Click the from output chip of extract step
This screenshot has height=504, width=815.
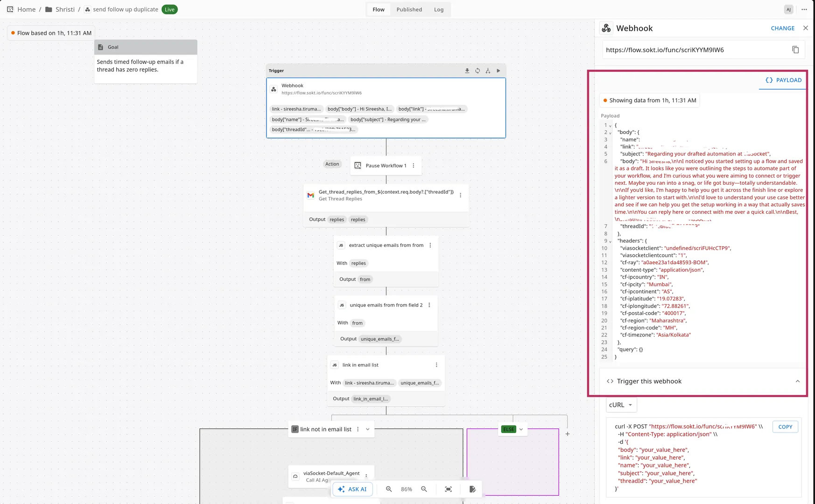[365, 280]
